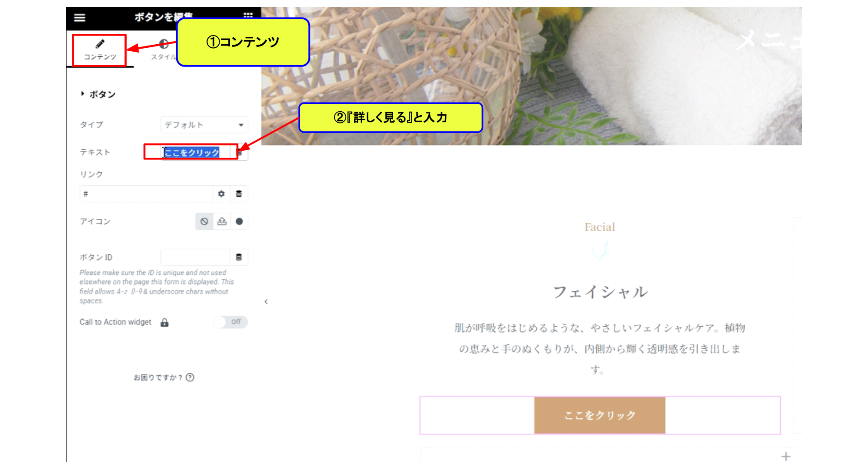Open dynamic tags for Button ID field
This screenshot has width=868, height=473.
pyautogui.click(x=239, y=257)
